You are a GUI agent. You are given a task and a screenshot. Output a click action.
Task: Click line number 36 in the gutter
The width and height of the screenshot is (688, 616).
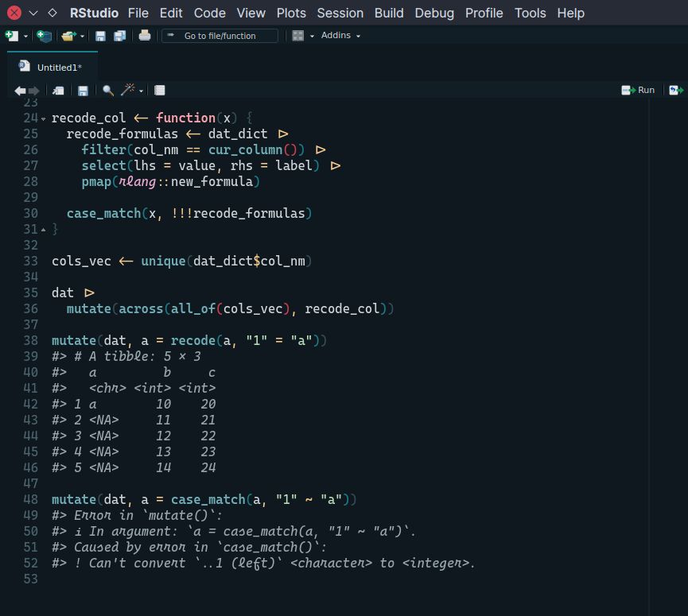[x=31, y=308]
